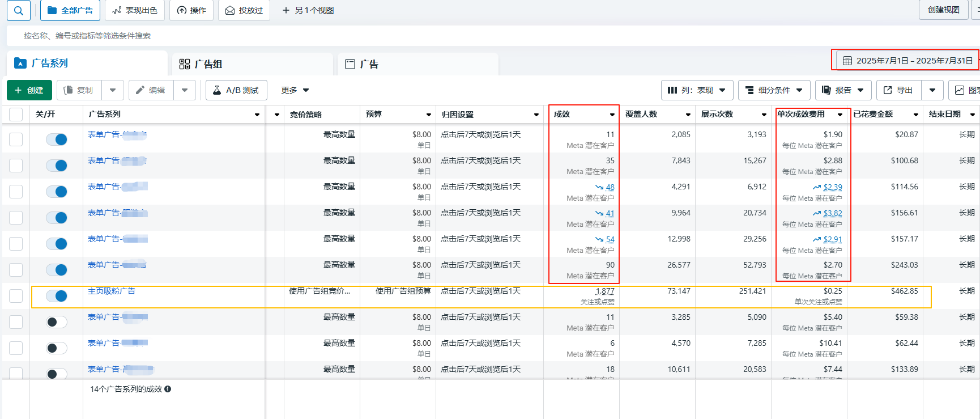Tick checkbox for the $114.56 spend row
Image resolution: width=980 pixels, height=419 pixels.
16,192
